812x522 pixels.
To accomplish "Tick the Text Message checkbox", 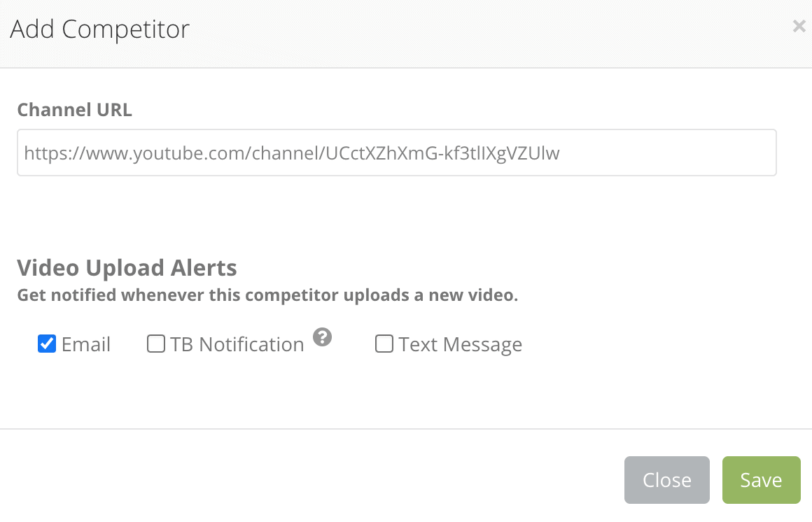I will tap(384, 344).
